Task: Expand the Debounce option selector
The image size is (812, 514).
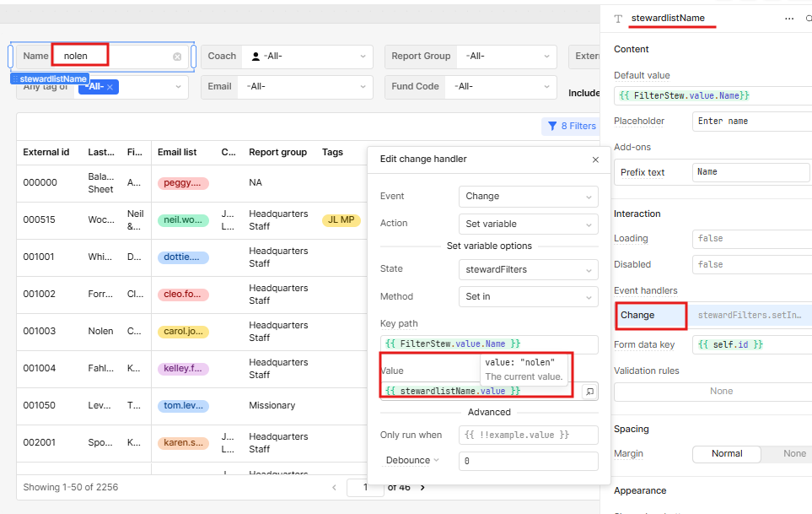Action: coord(413,460)
